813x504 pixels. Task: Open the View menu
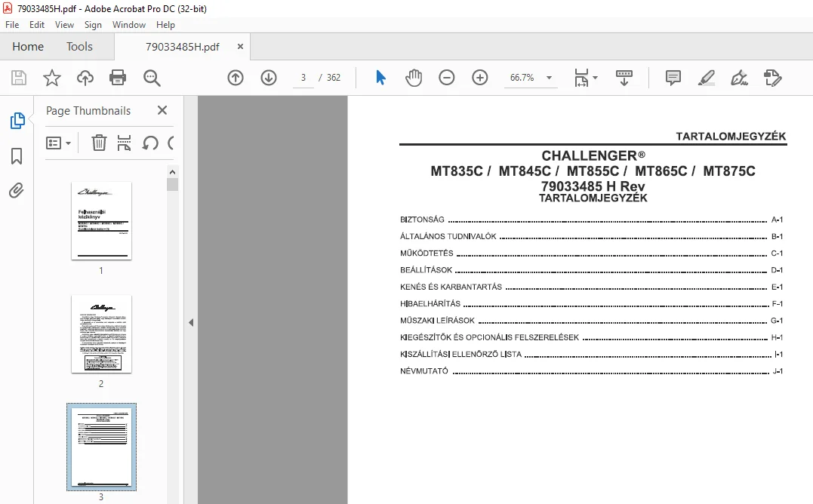(x=64, y=24)
